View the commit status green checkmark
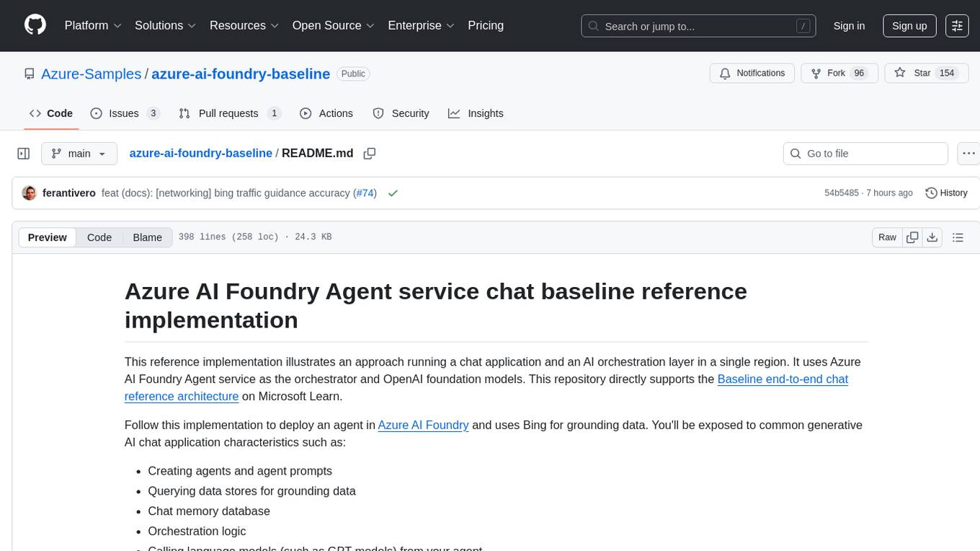 (x=393, y=193)
